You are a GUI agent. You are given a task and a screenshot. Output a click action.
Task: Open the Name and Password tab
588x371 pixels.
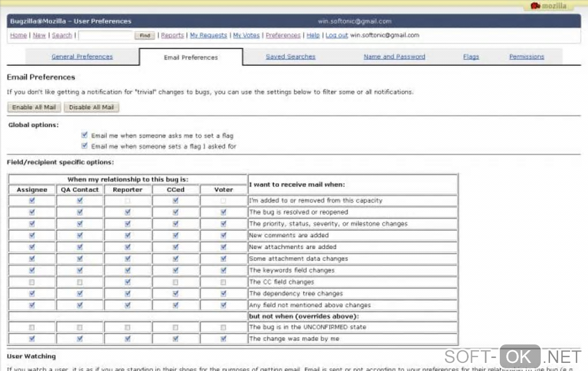point(394,57)
